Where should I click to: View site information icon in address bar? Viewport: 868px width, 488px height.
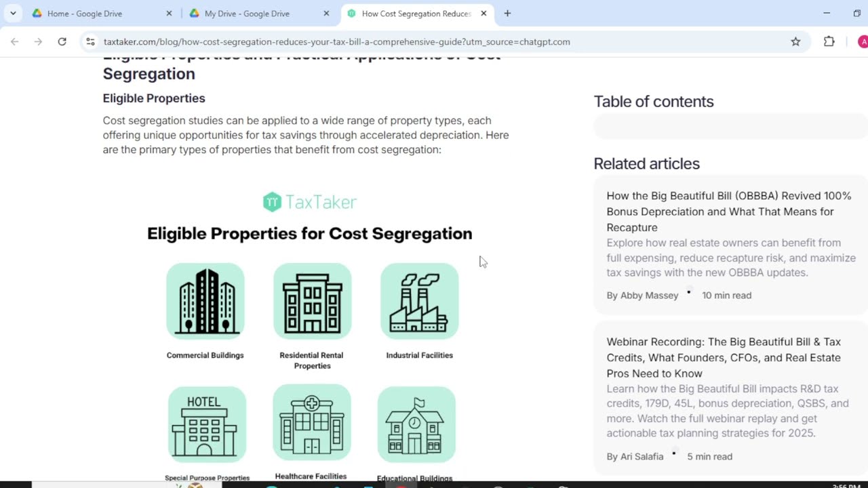(90, 42)
